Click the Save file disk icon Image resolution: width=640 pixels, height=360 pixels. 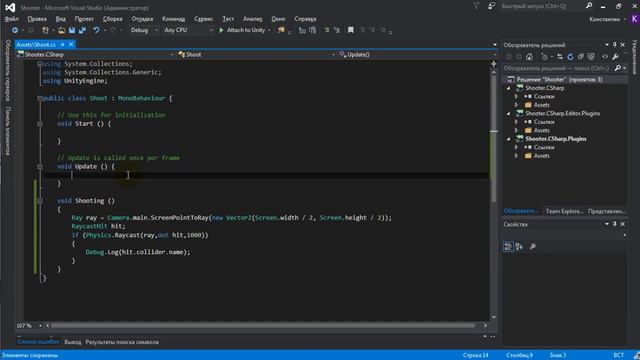click(72, 30)
